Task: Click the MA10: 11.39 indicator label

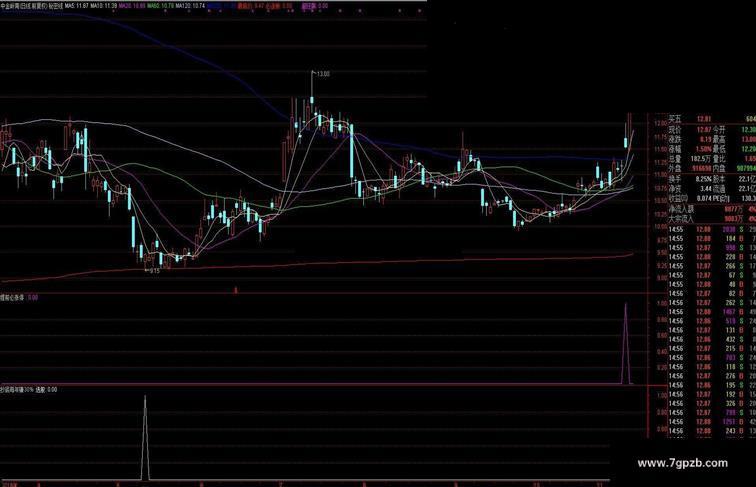Action: click(x=104, y=6)
